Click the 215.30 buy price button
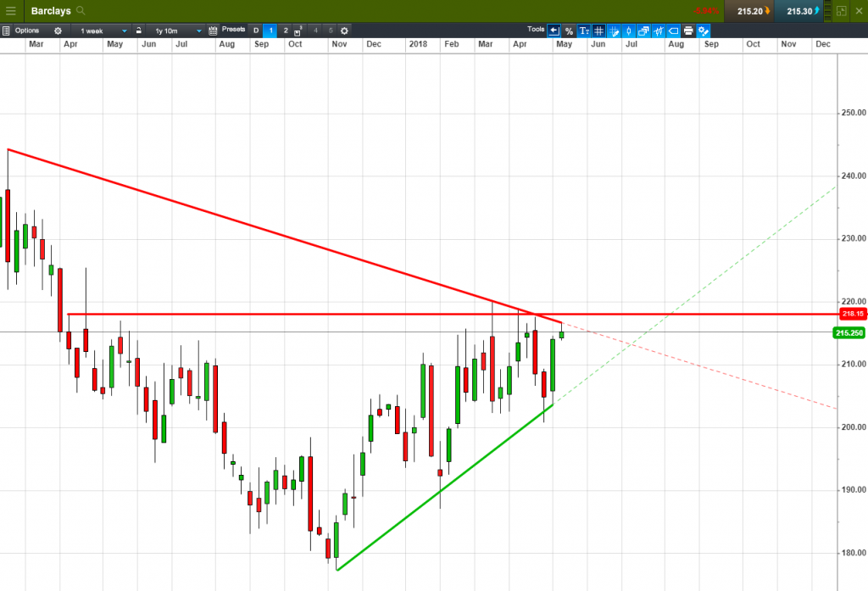Image resolution: width=868 pixels, height=591 pixels. tap(798, 11)
